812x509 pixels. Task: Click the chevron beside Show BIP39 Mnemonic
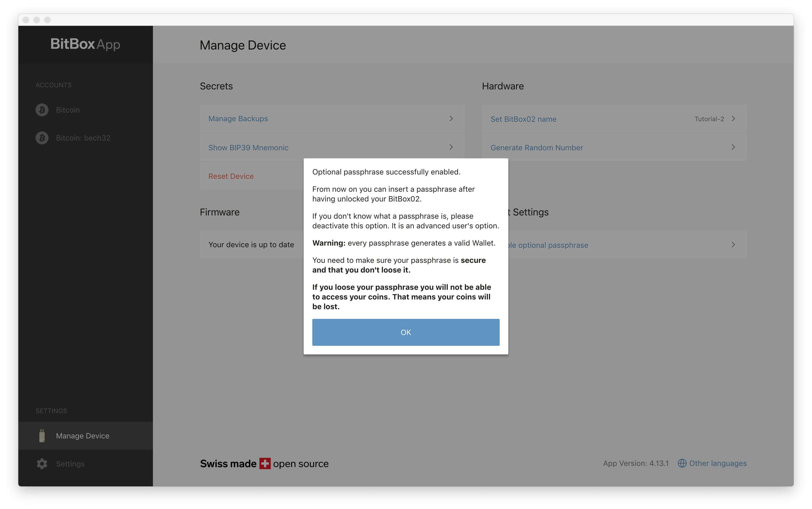[451, 147]
